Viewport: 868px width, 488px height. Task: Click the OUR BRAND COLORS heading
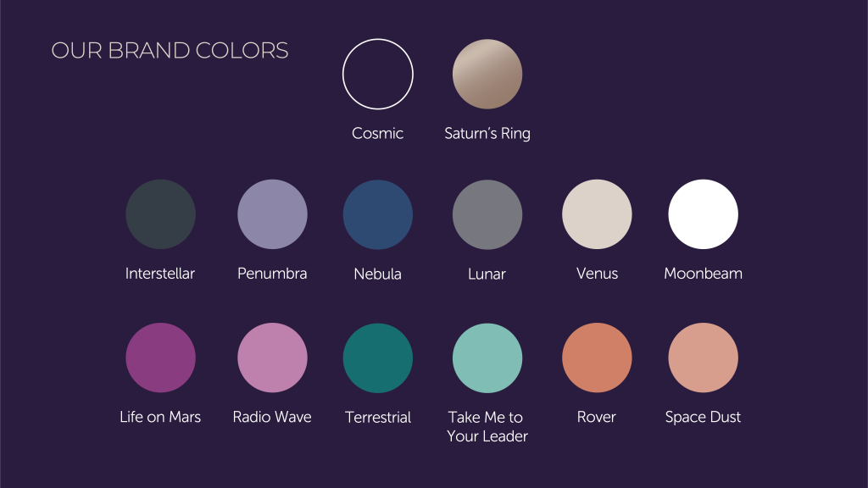[x=170, y=50]
